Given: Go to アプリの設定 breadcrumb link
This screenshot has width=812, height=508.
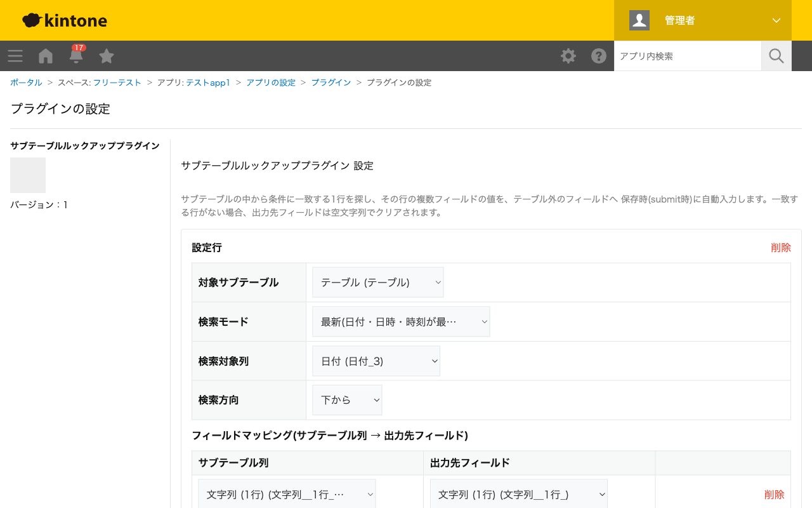Looking at the screenshot, I should (271, 83).
